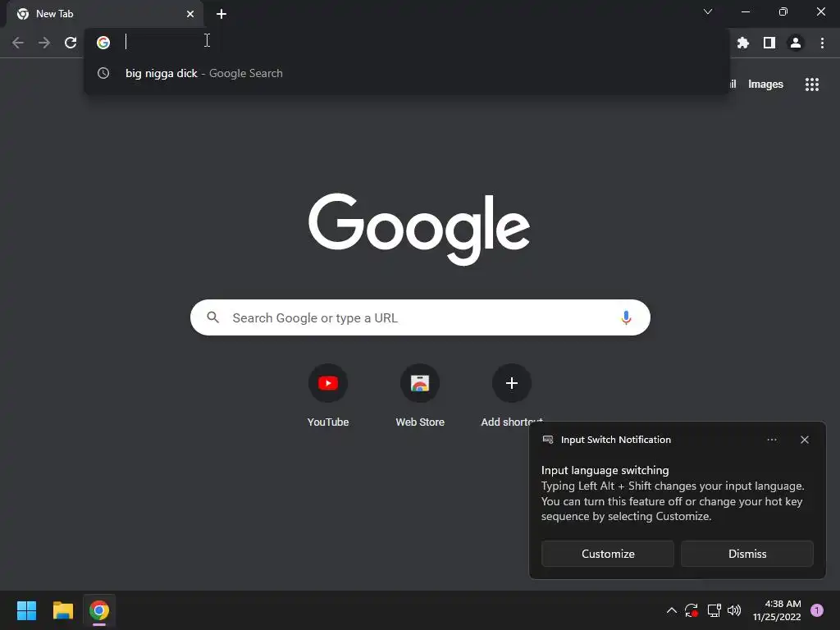
Task: Dismiss the input language notification
Action: point(747,554)
